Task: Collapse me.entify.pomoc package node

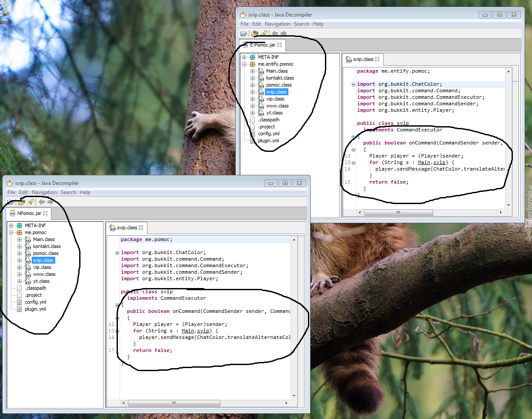Action: pos(244,64)
